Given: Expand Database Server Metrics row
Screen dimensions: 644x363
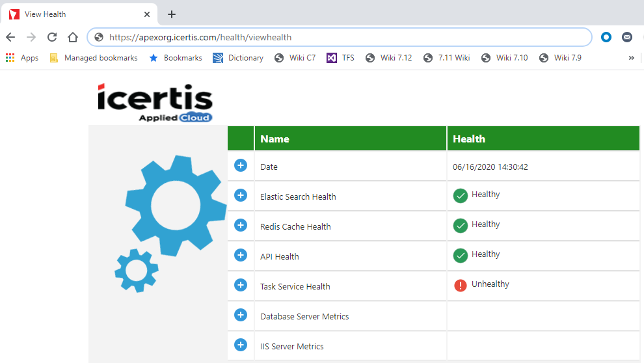Looking at the screenshot, I should click(x=241, y=315).
